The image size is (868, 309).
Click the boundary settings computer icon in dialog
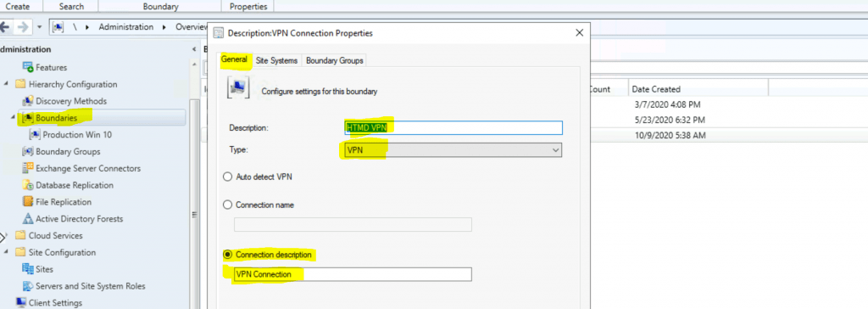[x=239, y=87]
